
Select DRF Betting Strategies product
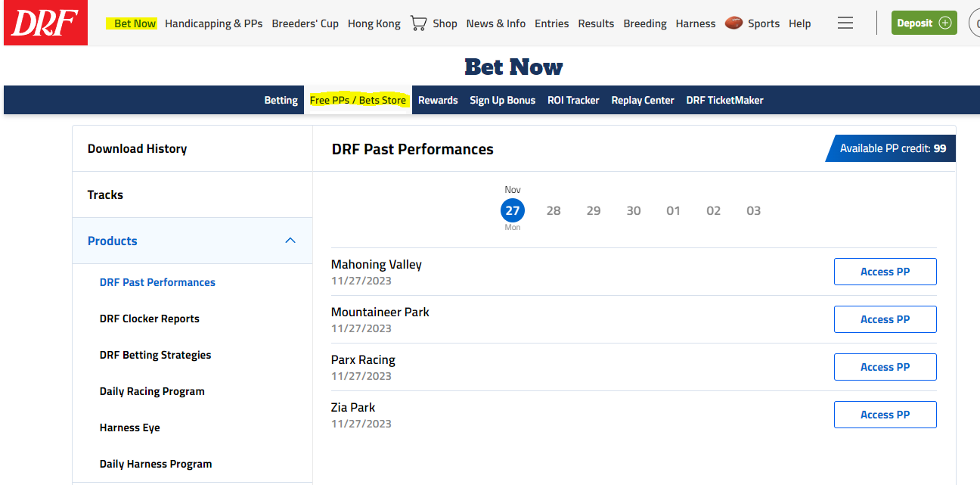(x=156, y=355)
